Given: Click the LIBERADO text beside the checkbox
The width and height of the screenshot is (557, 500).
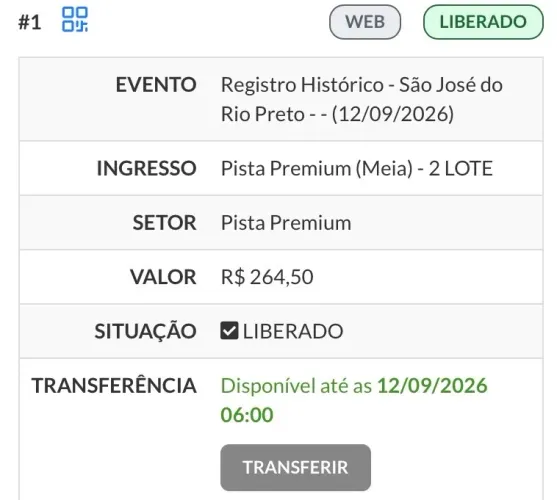Looking at the screenshot, I should pos(293,331).
